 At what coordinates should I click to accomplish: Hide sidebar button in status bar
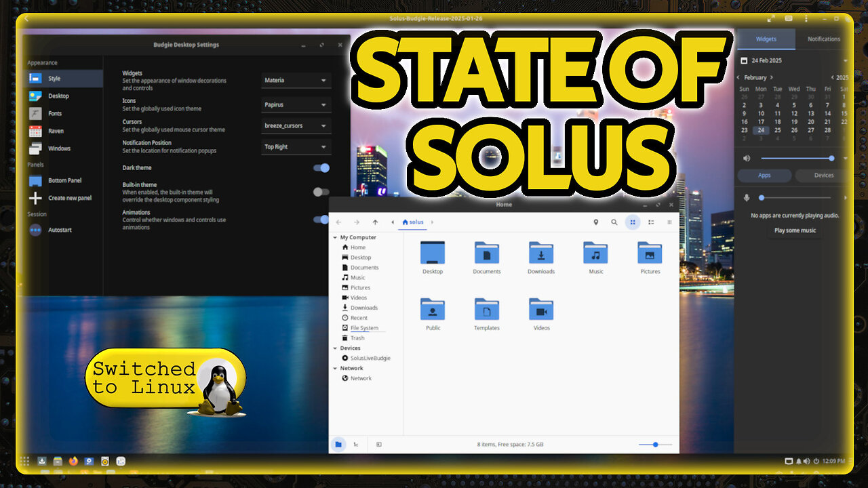(x=378, y=445)
